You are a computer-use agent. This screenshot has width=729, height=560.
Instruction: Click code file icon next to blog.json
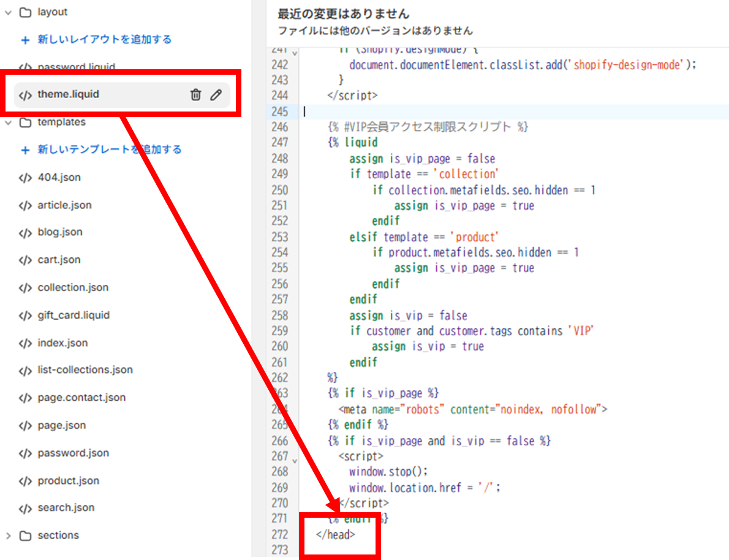click(25, 233)
